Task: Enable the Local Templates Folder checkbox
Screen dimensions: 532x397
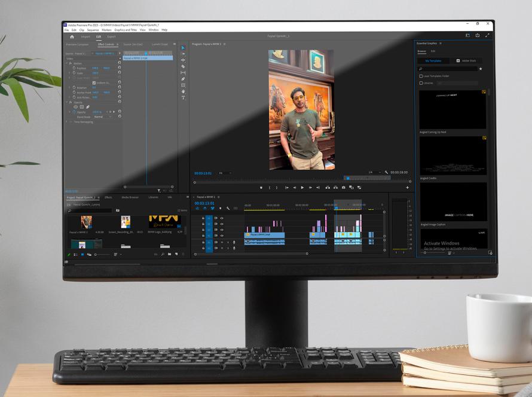Action: (421, 76)
